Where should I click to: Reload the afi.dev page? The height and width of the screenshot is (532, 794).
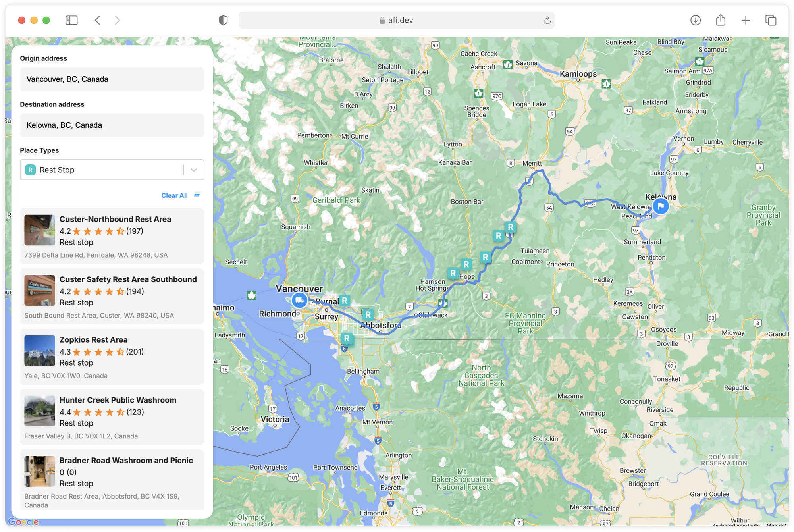click(547, 20)
